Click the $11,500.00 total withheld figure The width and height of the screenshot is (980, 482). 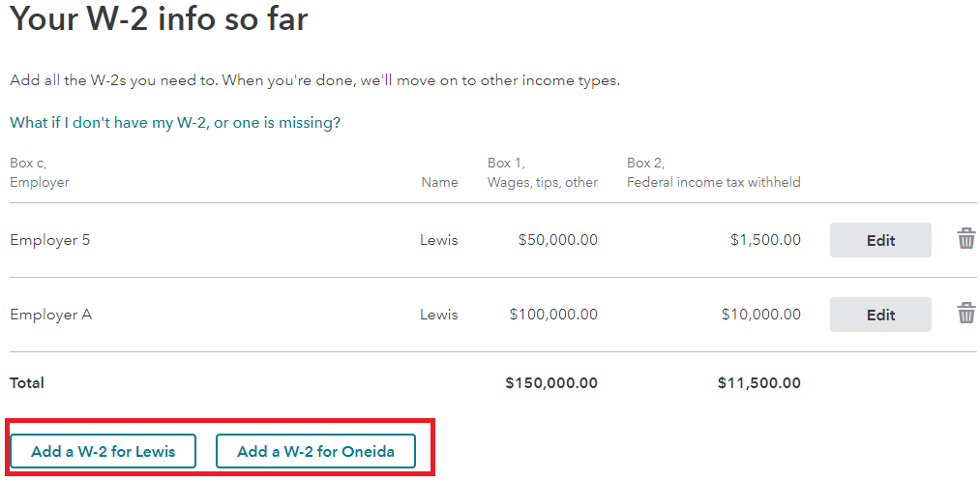(758, 383)
